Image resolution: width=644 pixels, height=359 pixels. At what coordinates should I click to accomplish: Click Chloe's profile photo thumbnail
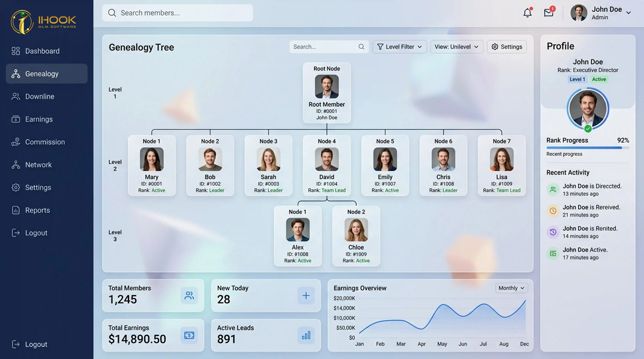click(x=356, y=229)
